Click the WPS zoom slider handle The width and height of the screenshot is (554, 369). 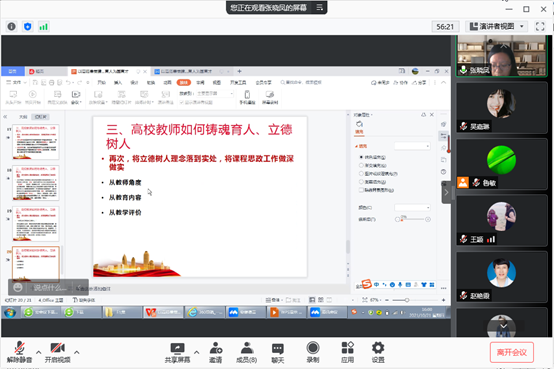407,300
